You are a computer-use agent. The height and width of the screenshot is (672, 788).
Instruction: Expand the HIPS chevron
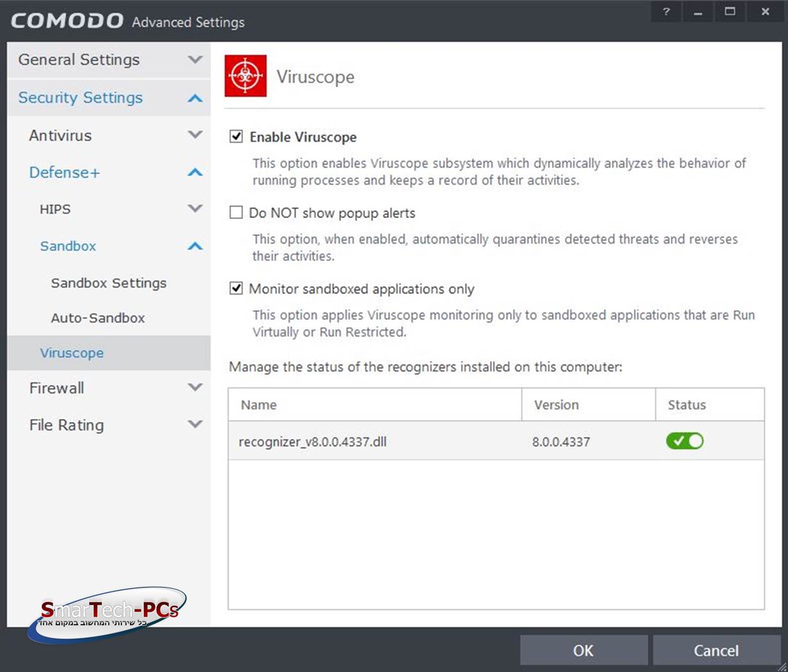(x=195, y=208)
